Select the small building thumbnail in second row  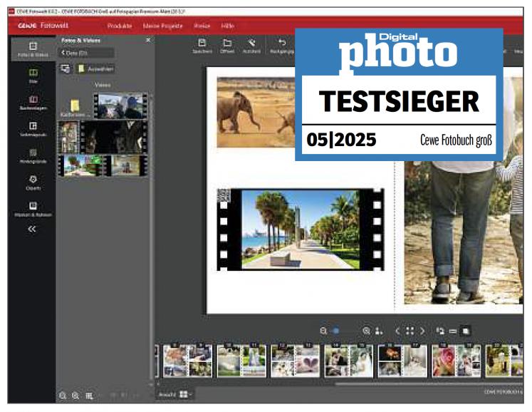[x=69, y=137]
